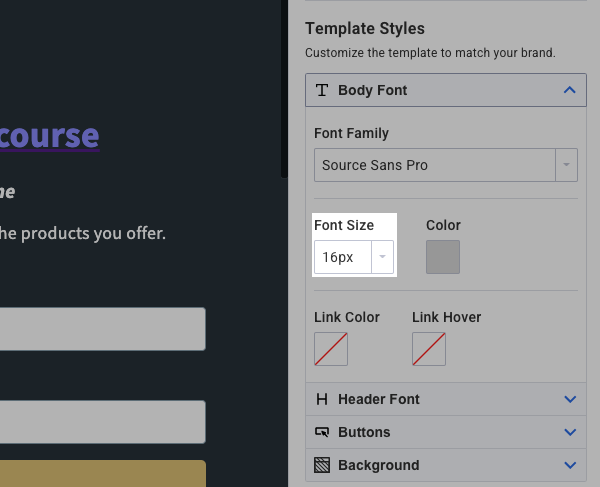Open the Font Size dropdown arrow
Image resolution: width=600 pixels, height=487 pixels.
(382, 257)
